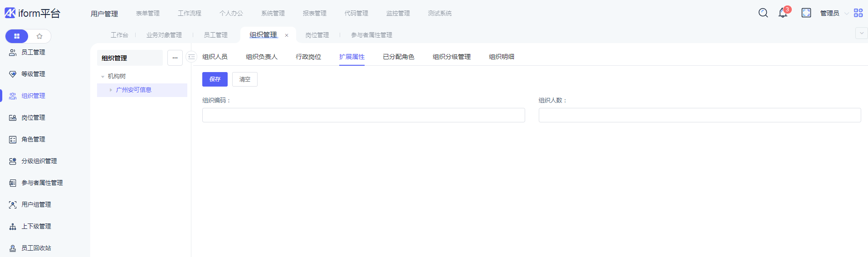Switch to favorites star view toggle
The width and height of the screenshot is (868, 257).
[x=39, y=36]
